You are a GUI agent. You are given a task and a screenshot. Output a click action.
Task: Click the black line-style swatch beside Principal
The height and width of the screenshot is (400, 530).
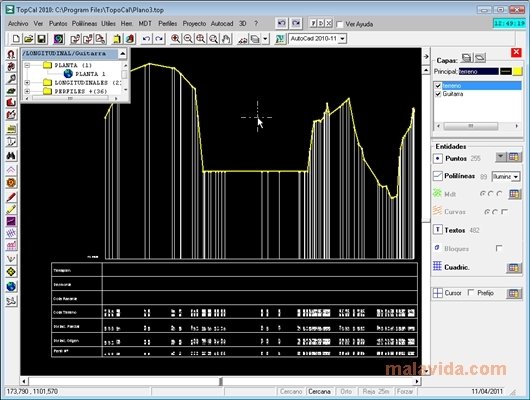pyautogui.click(x=506, y=72)
